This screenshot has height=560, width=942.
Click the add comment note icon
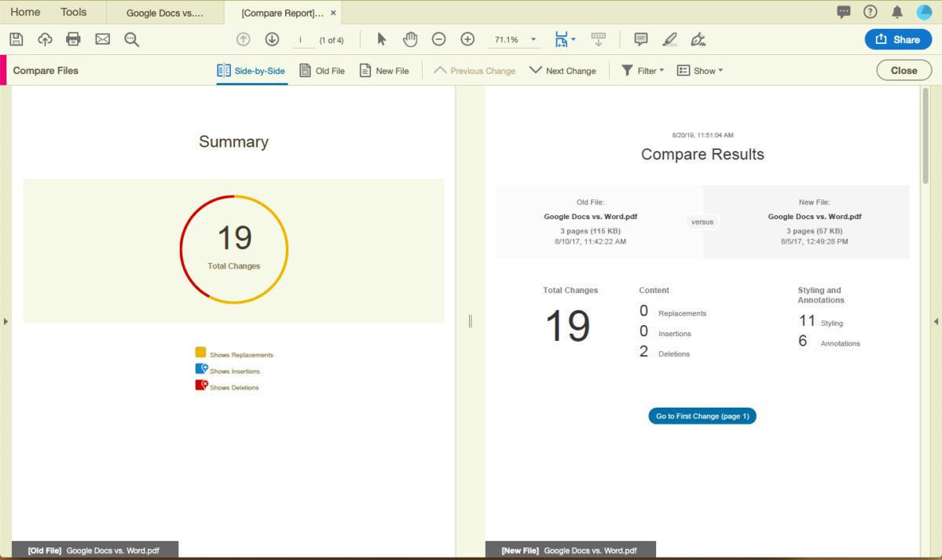click(641, 39)
